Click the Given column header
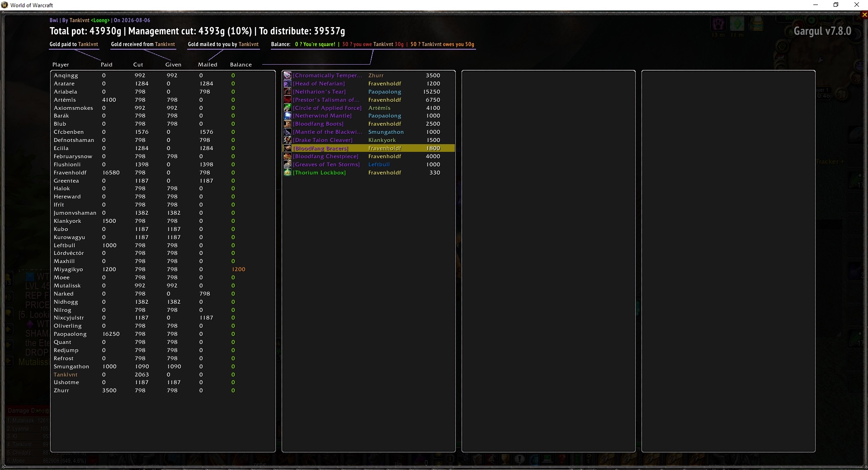 [x=173, y=65]
